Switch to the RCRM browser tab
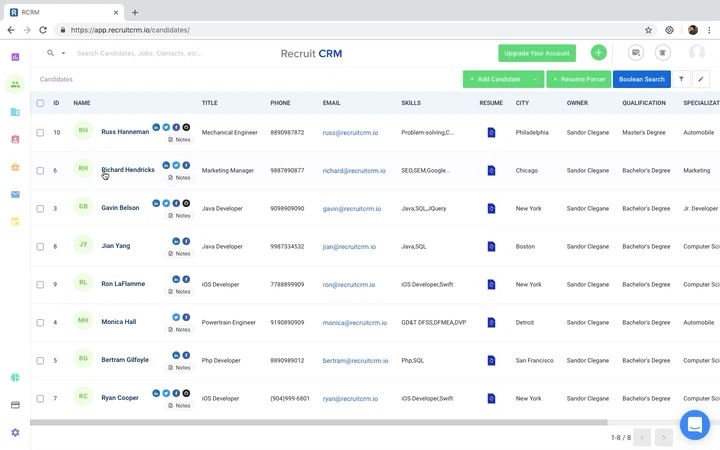The image size is (720, 450). tap(64, 12)
